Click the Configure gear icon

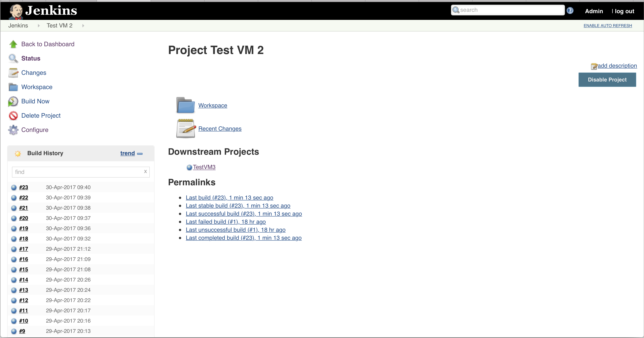click(13, 129)
